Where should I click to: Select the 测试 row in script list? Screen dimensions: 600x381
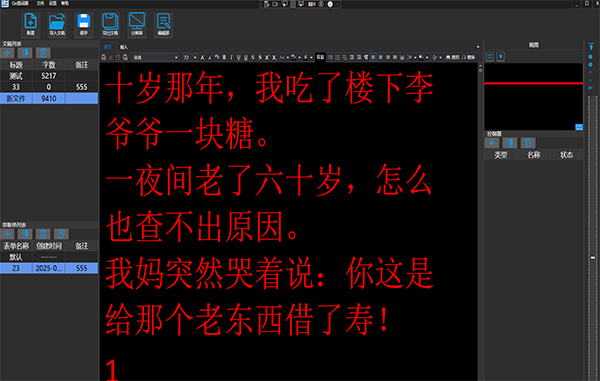click(49, 76)
